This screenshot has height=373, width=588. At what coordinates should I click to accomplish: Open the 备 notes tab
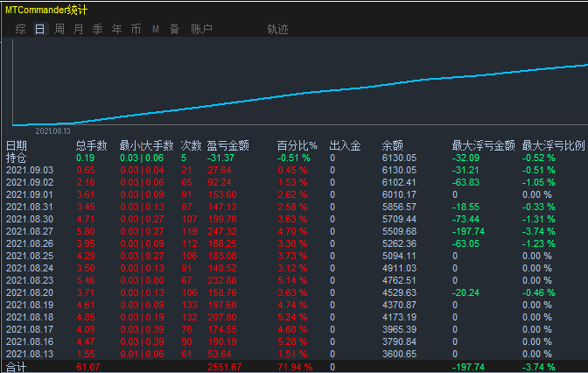[174, 29]
